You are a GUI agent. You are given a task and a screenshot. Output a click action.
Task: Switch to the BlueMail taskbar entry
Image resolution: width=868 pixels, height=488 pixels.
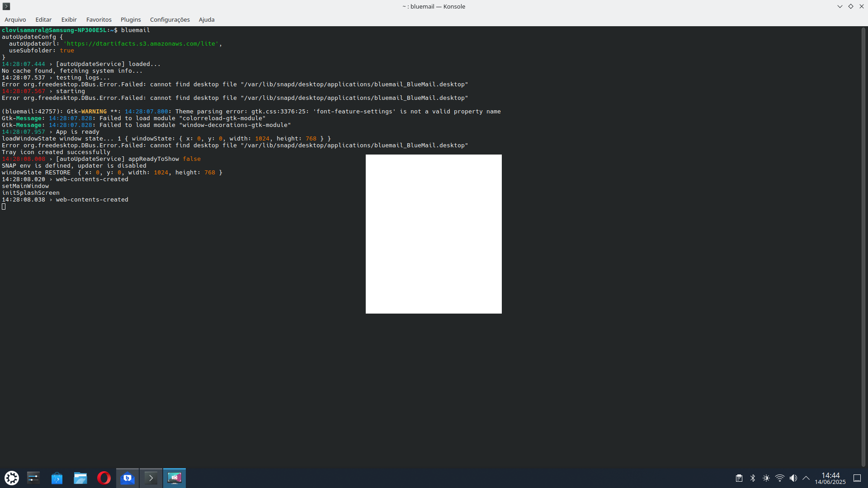pyautogui.click(x=127, y=478)
